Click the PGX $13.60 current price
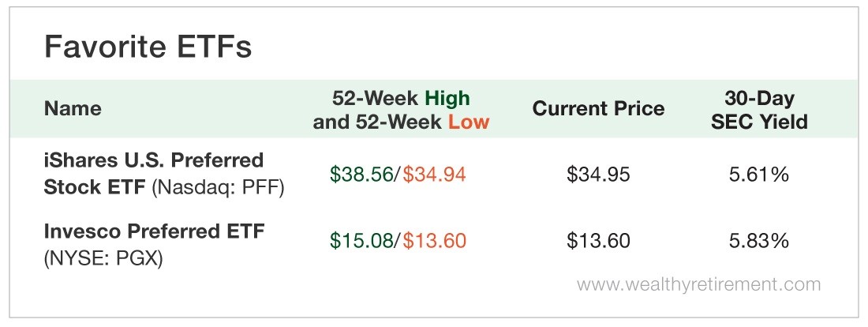868x327 pixels. point(598,241)
